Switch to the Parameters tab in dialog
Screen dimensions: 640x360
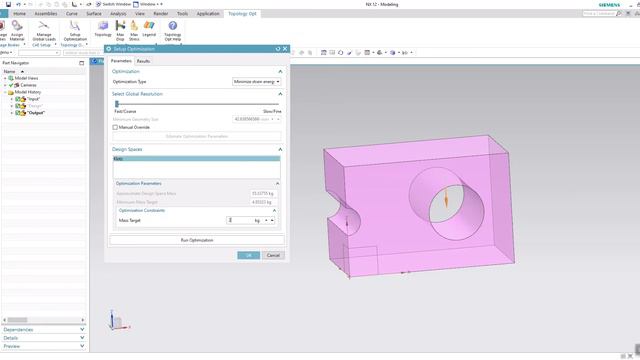[x=121, y=61]
